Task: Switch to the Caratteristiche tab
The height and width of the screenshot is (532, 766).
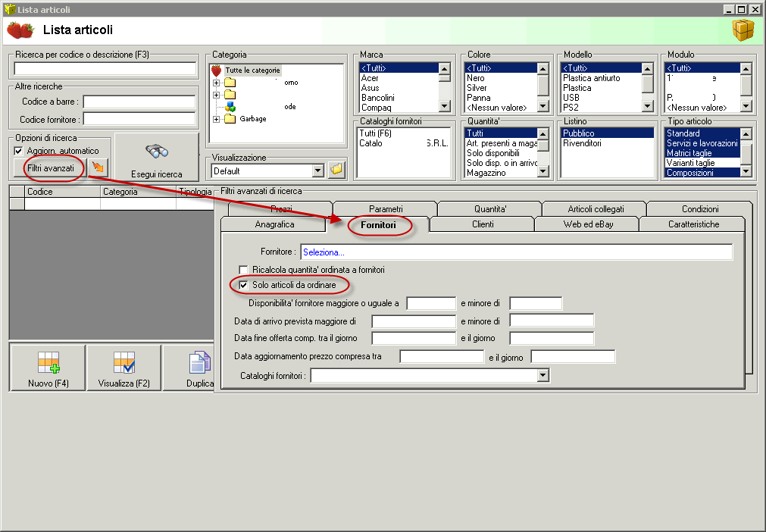Action: pyautogui.click(x=694, y=224)
